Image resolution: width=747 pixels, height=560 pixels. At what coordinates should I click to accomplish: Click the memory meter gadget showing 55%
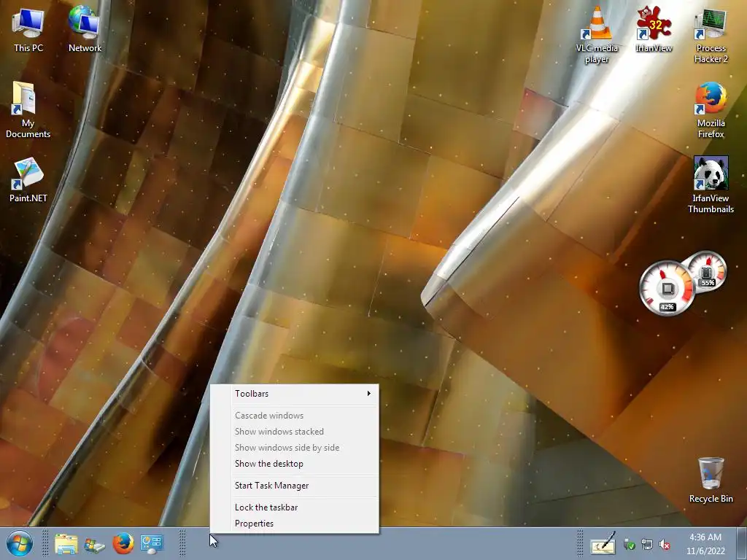click(706, 271)
